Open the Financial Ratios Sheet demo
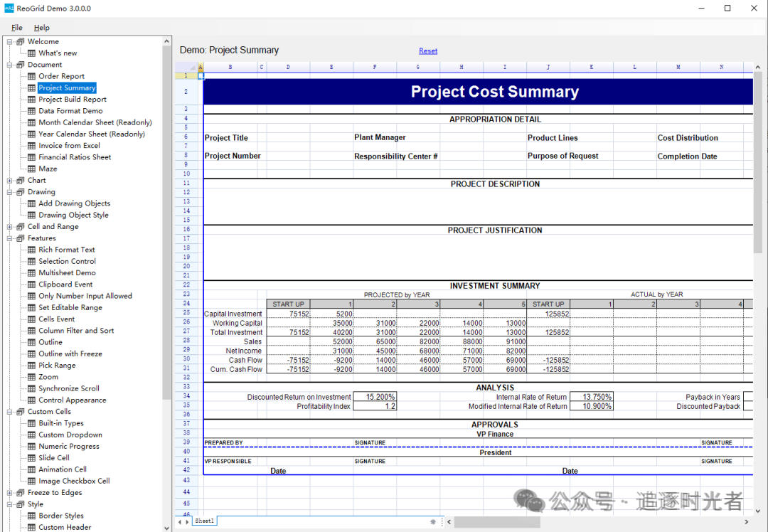Image resolution: width=768 pixels, height=532 pixels. [x=75, y=157]
